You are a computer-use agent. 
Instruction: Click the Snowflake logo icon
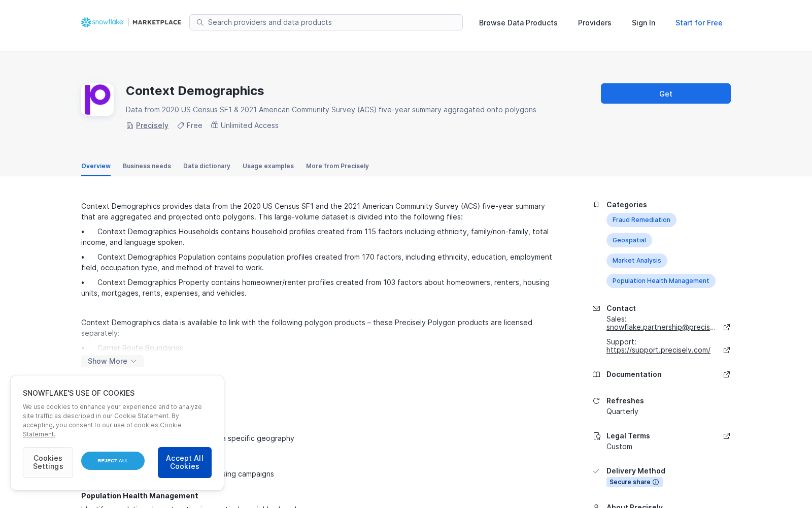coord(86,22)
